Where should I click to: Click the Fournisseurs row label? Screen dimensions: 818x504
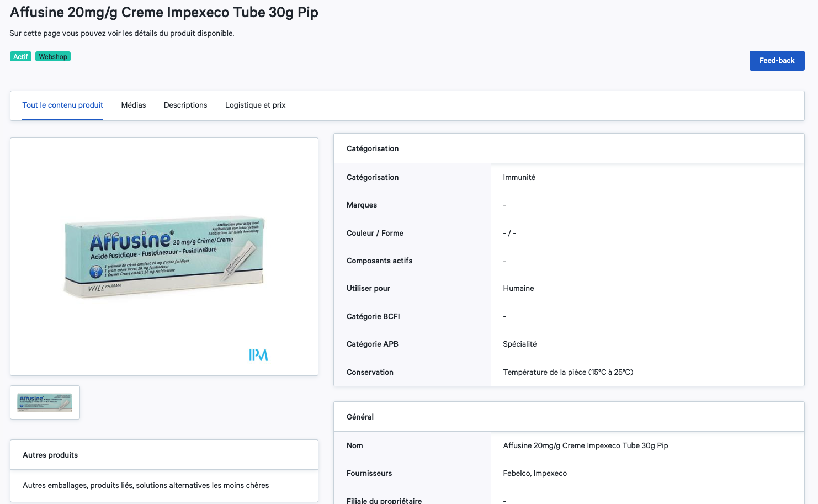tap(369, 473)
